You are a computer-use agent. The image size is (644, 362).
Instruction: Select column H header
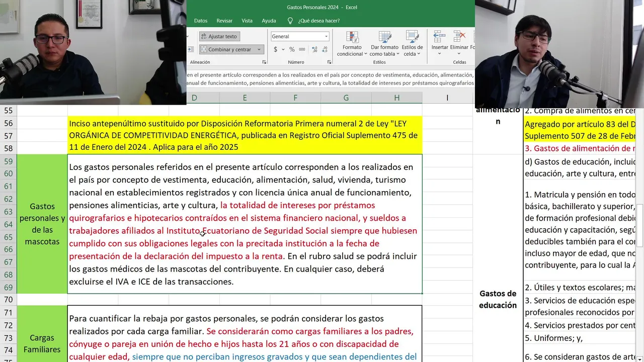pos(397,98)
